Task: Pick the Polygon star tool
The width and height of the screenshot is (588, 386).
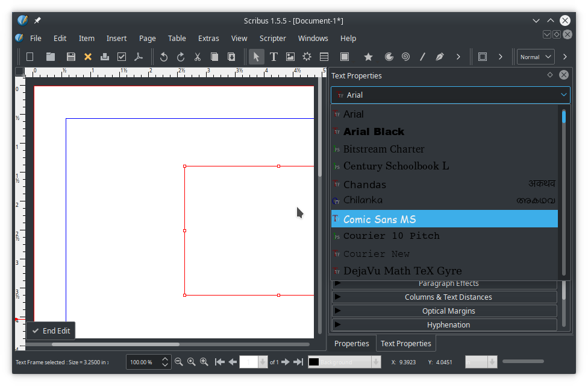Action: tap(368, 57)
